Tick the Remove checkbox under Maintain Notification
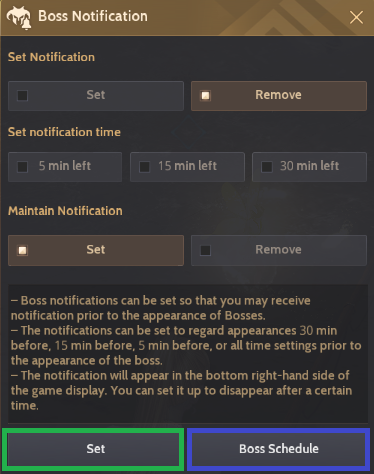Image resolution: width=374 pixels, height=474 pixels. 205,250
